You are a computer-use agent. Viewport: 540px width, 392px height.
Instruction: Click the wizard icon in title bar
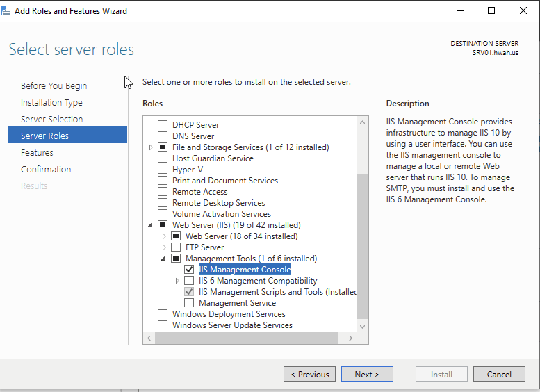point(7,10)
